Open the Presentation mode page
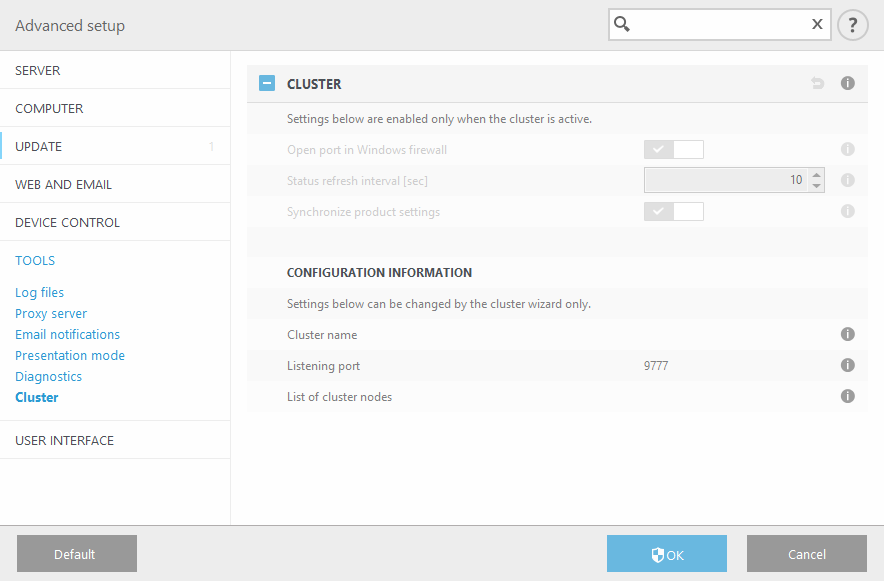Screen dimensions: 884x581 (69, 355)
